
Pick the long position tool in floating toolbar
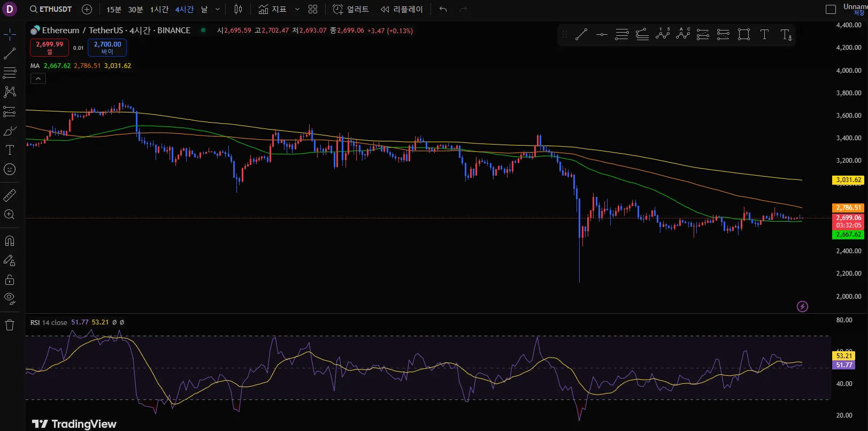[703, 35]
